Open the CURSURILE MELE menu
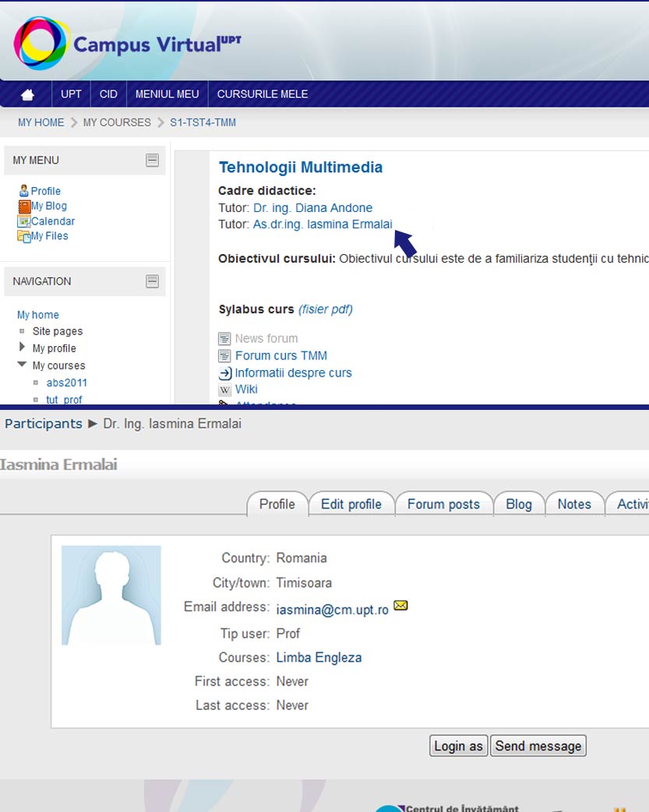This screenshot has width=649, height=812. pyautogui.click(x=263, y=94)
